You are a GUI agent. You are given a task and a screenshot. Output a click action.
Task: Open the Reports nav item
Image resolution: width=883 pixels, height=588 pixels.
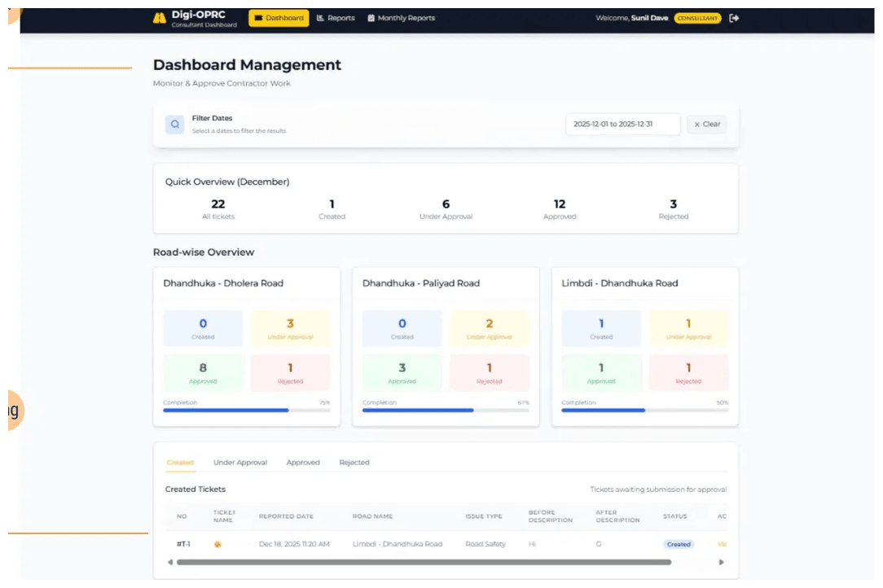pos(336,18)
